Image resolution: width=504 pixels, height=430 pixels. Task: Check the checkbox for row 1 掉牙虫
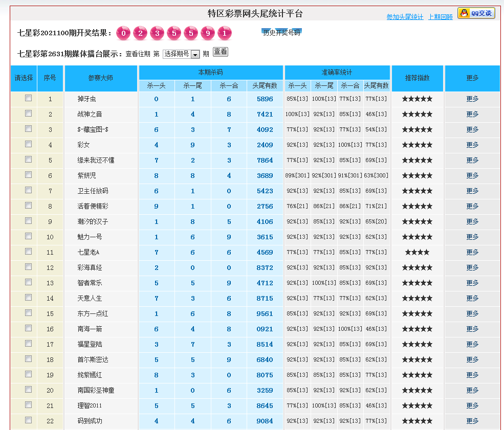point(29,98)
